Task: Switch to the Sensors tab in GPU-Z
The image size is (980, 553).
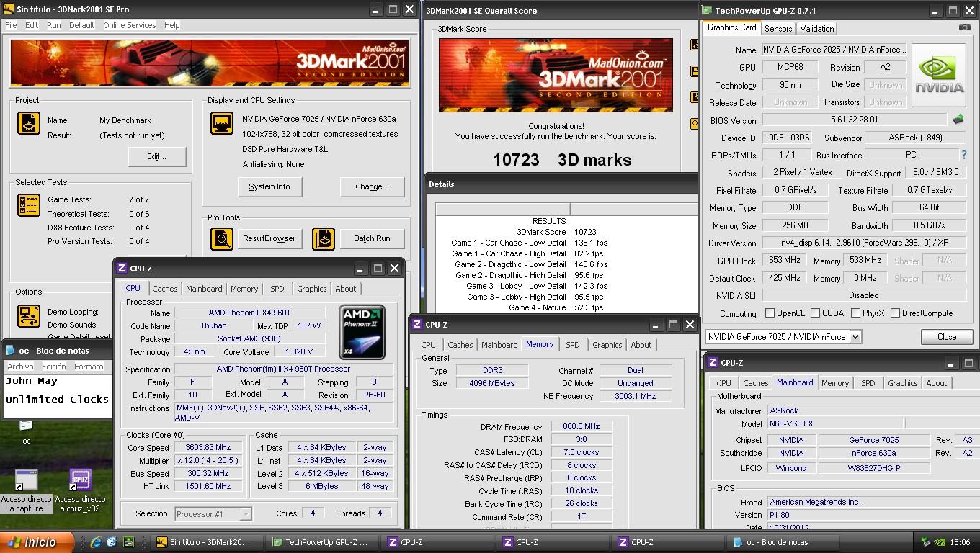Action: pos(778,28)
